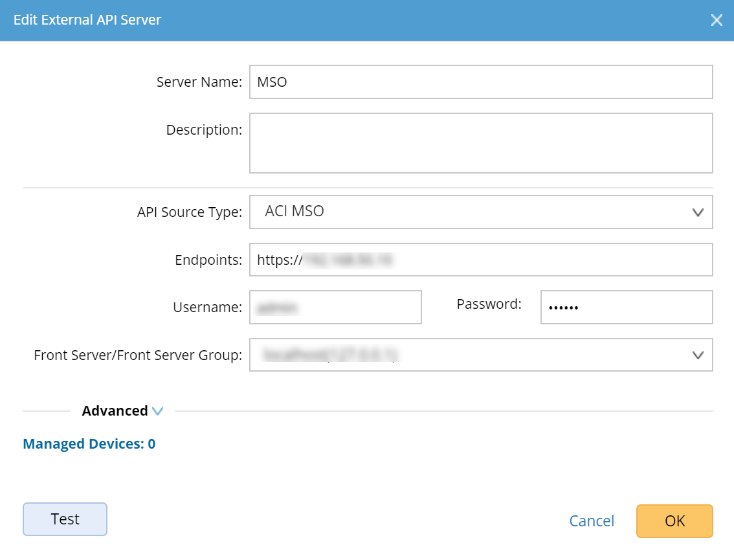Click the Edit External API Server title
Viewport: 734px width, 560px height.
87,20
